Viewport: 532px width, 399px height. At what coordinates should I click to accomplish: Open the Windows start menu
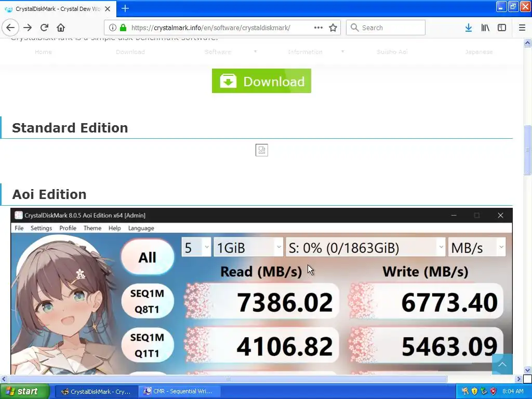pyautogui.click(x=24, y=391)
